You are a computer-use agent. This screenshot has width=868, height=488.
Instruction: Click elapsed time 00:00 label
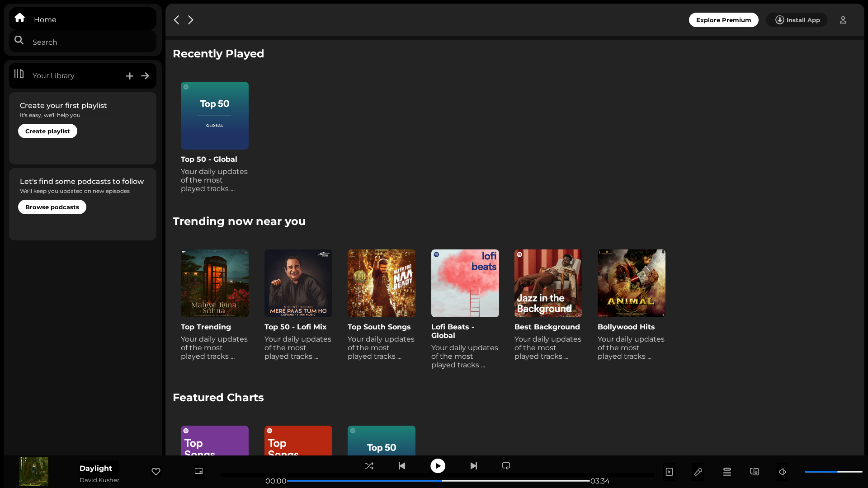(276, 481)
